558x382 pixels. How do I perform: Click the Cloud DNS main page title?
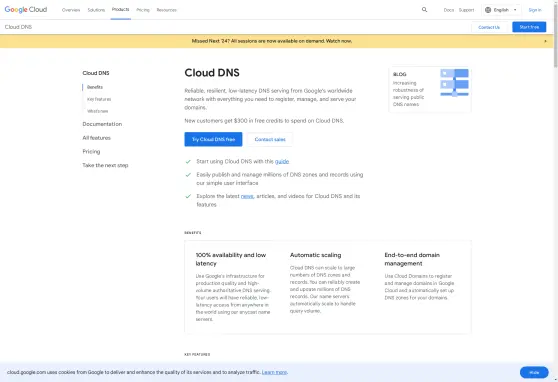point(212,73)
